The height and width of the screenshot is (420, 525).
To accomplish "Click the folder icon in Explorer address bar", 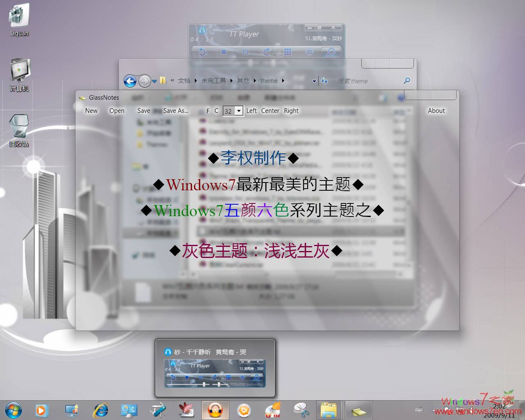I will pyautogui.click(x=163, y=80).
